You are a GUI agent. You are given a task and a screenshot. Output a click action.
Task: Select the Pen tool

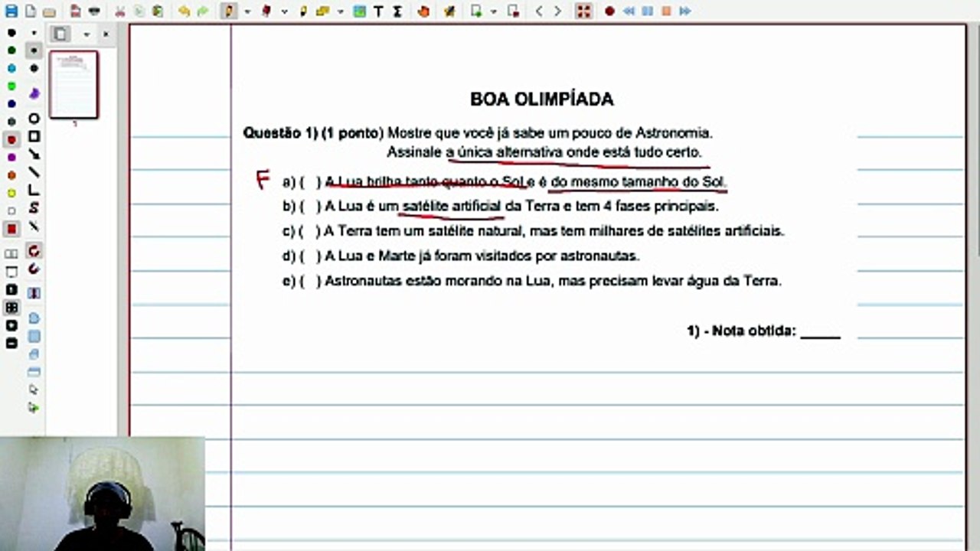[229, 11]
